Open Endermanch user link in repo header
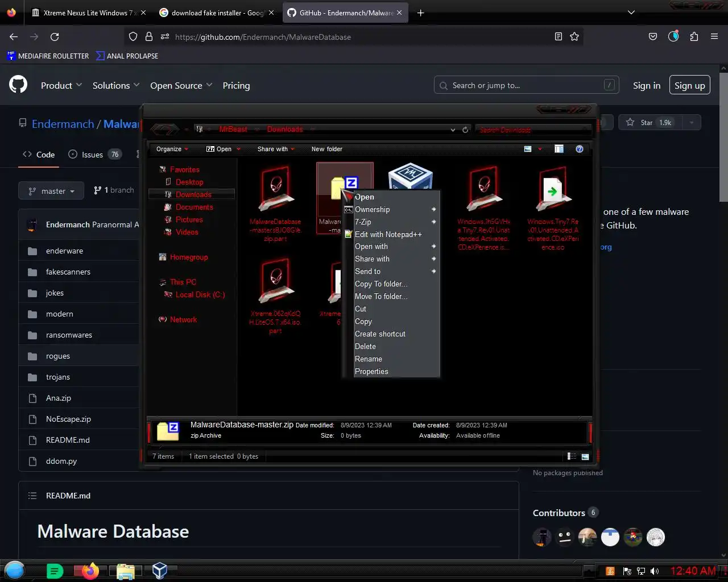Viewport: 728px width, 582px height. point(63,124)
